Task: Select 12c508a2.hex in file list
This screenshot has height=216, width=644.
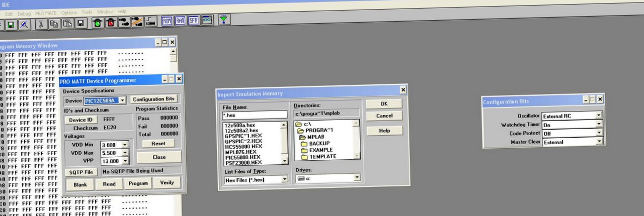Action: (x=241, y=131)
